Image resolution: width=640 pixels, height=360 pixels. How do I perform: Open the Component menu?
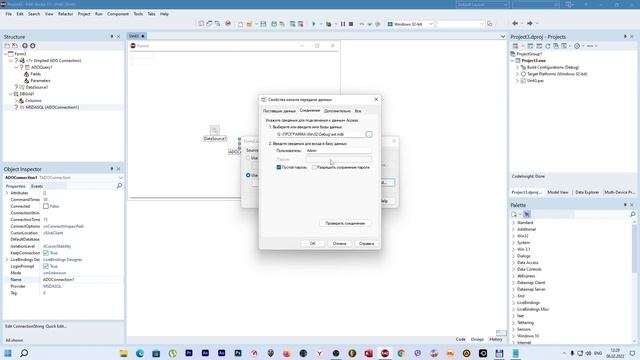[118, 14]
